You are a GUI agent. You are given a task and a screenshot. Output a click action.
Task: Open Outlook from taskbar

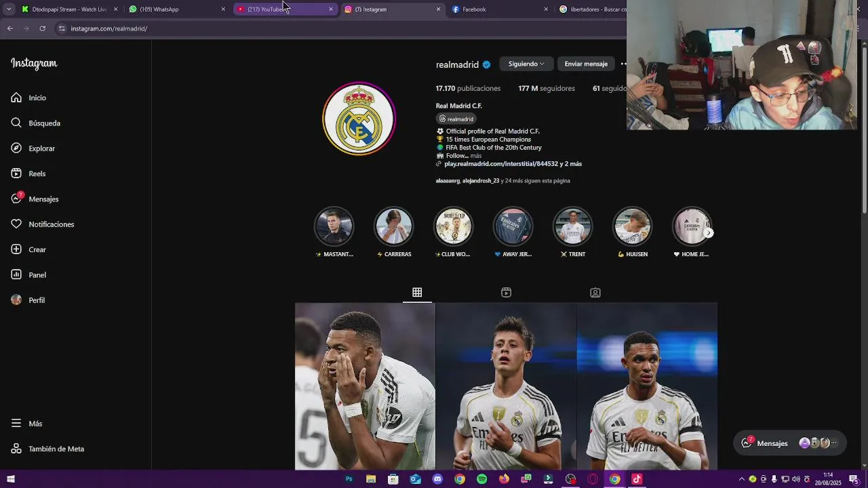coord(415,479)
